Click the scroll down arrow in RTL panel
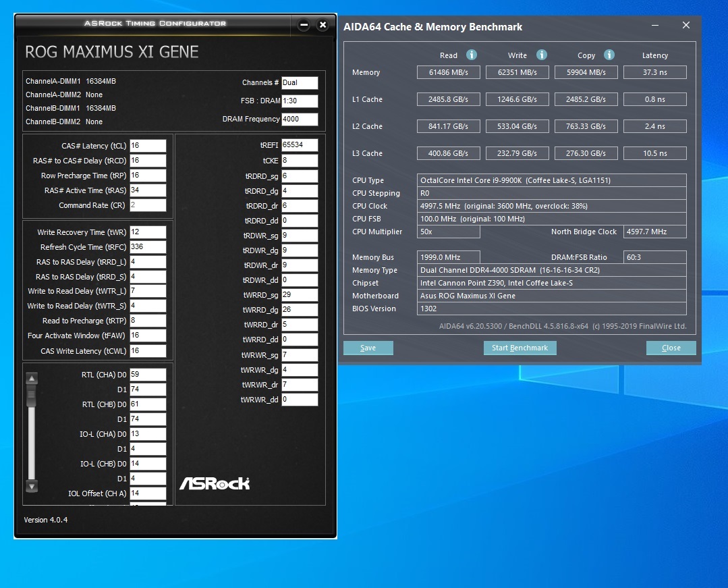This screenshot has width=728, height=588. tap(32, 486)
